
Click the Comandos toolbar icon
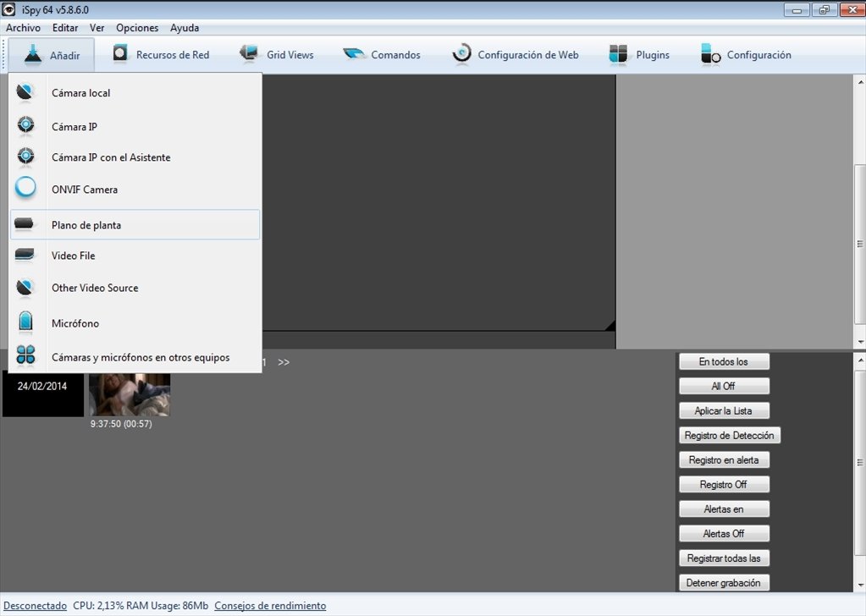[354, 54]
